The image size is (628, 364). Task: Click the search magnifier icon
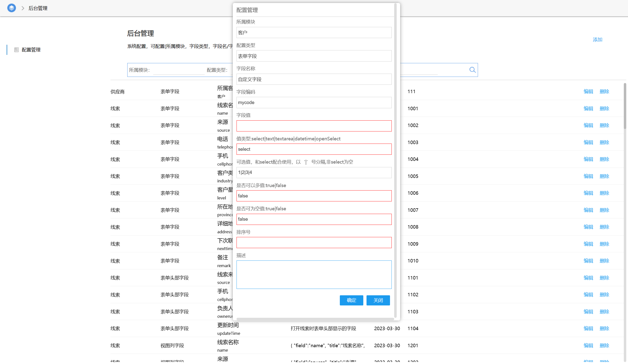tap(472, 70)
